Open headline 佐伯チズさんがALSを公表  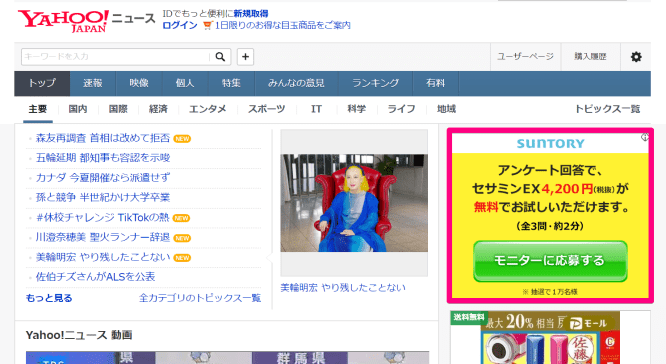[96, 277]
